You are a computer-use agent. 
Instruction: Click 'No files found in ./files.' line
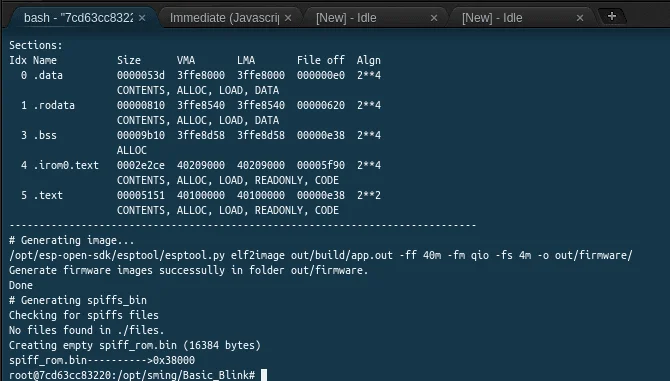pos(87,330)
